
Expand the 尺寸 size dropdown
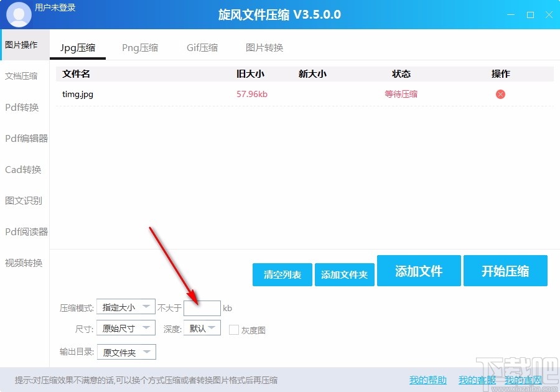[x=126, y=329]
